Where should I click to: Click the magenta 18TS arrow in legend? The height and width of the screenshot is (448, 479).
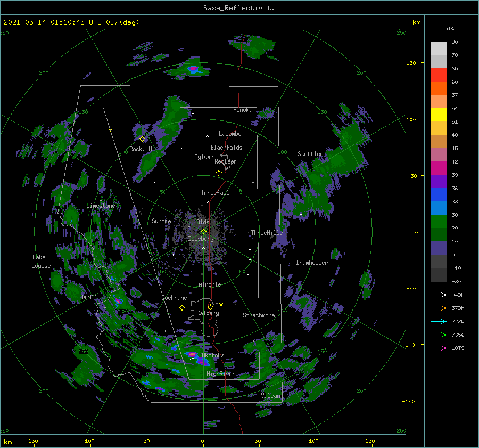[x=439, y=348]
